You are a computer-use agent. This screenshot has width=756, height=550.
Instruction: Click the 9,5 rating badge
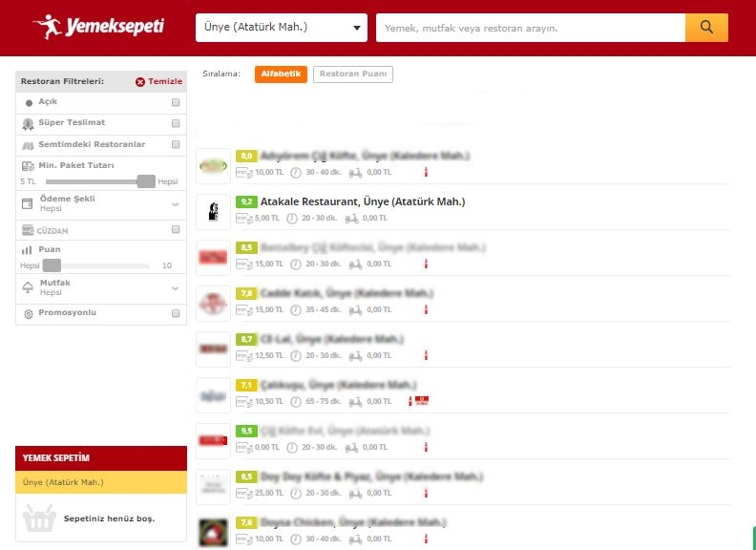(246, 431)
